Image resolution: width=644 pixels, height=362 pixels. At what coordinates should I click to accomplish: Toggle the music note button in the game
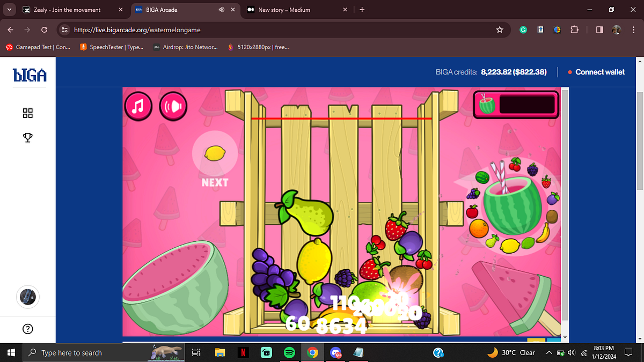click(x=138, y=106)
